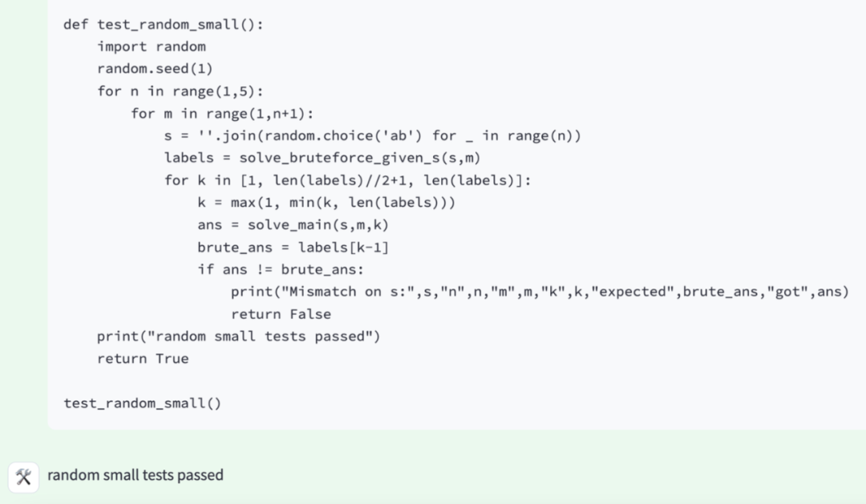The image size is (866, 504).
Task: Click the final 'test_random_small()' call line
Action: (x=143, y=404)
